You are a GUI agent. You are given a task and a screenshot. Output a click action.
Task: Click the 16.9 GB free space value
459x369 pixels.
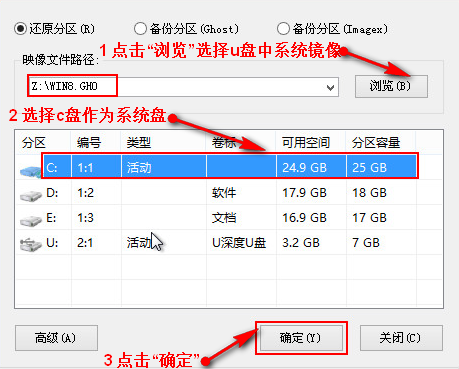click(x=304, y=218)
